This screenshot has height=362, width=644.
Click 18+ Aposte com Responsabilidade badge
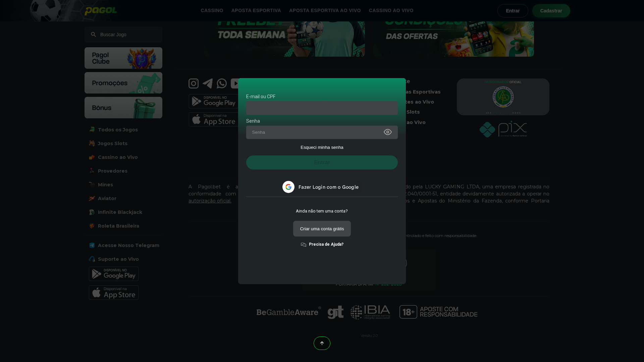(438, 312)
